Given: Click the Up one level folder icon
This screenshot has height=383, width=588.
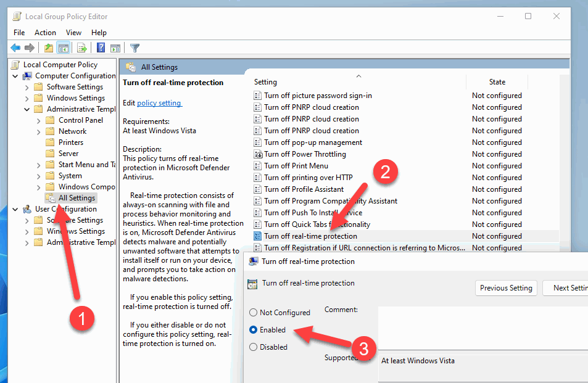Looking at the screenshot, I should coord(48,48).
